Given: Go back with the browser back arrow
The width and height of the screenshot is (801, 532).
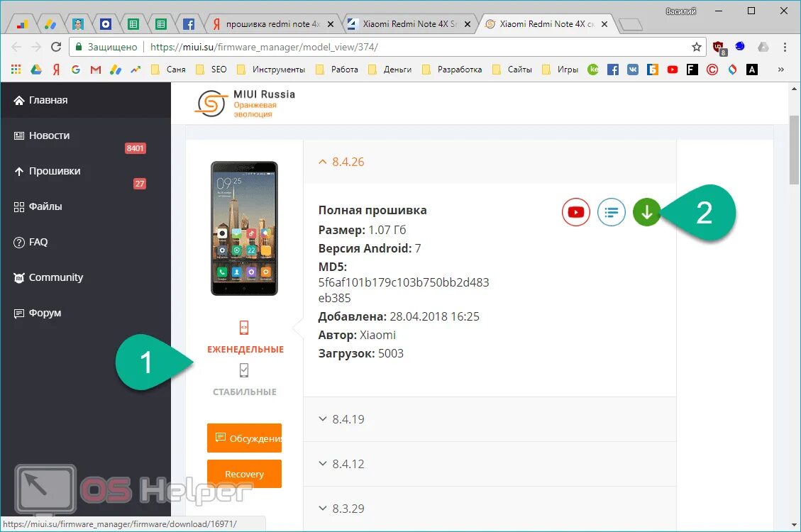Looking at the screenshot, I should [16, 47].
